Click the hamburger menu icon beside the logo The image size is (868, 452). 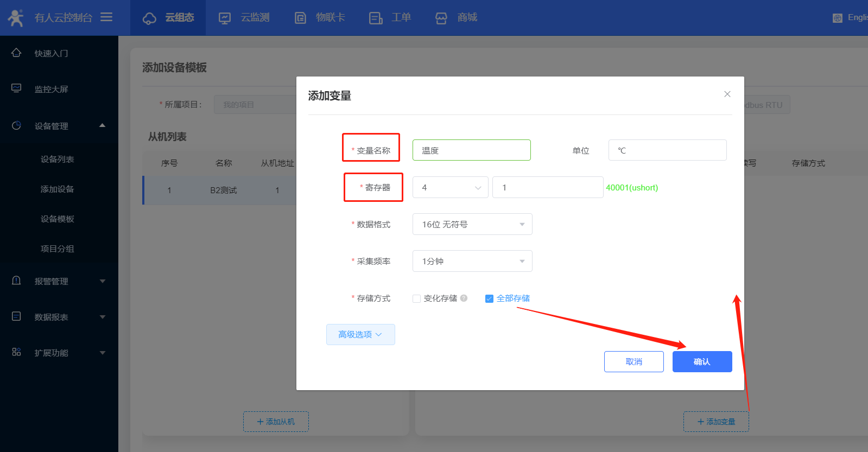click(106, 17)
